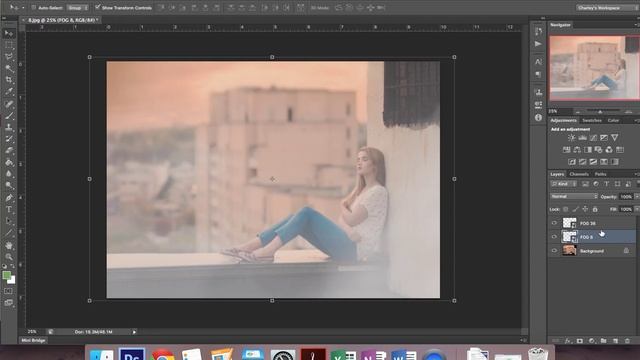640x360 pixels.
Task: Open the Trash in the Dock
Action: click(x=538, y=354)
